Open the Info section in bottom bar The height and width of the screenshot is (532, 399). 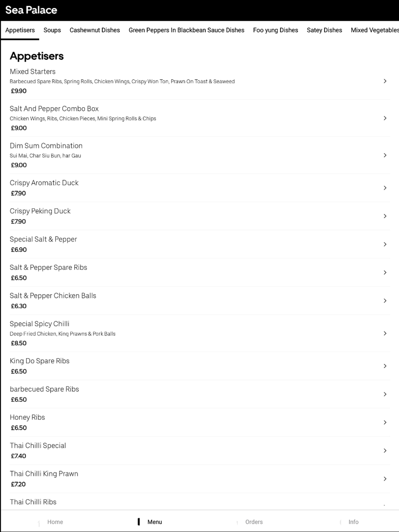353,522
